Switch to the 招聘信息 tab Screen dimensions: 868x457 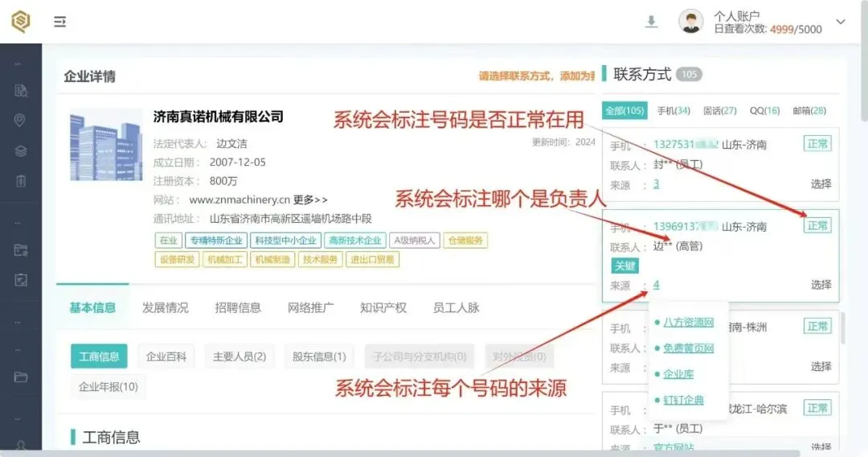click(x=238, y=307)
